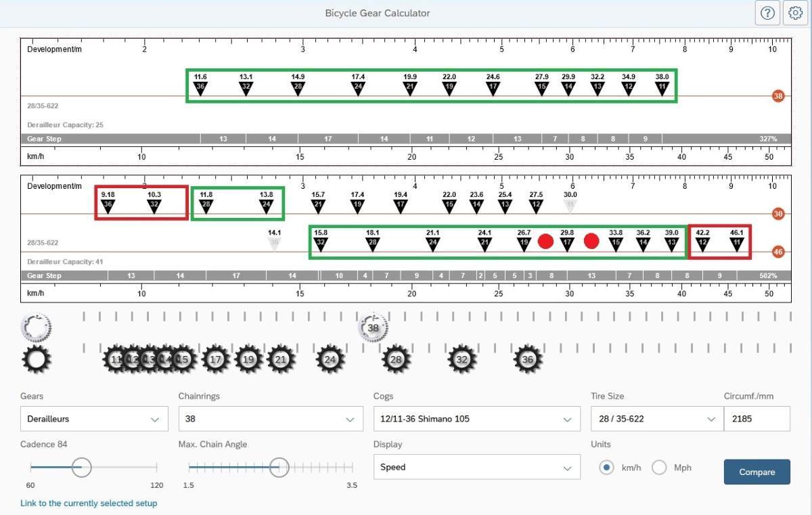Image resolution: width=812 pixels, height=515 pixels.
Task: Open the help question mark icon
Action: click(767, 13)
